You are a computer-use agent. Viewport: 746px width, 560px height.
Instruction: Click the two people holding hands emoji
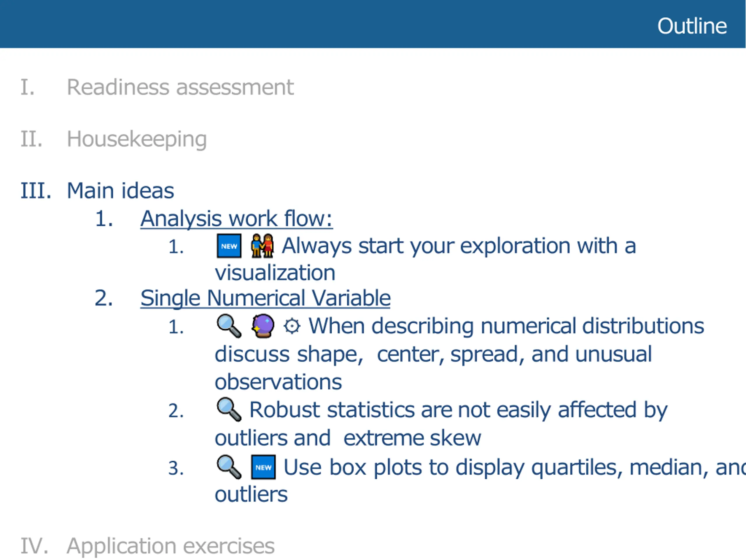pos(262,246)
